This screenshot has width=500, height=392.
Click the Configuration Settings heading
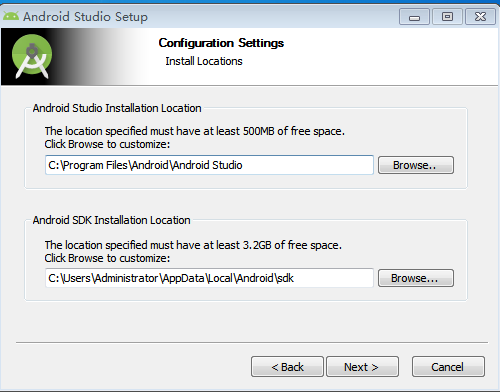pyautogui.click(x=221, y=43)
